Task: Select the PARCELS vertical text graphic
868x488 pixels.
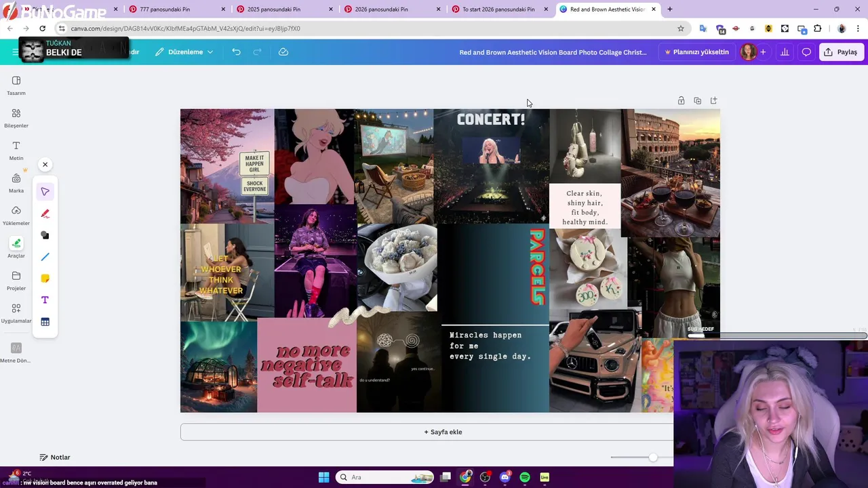Action: (x=537, y=267)
